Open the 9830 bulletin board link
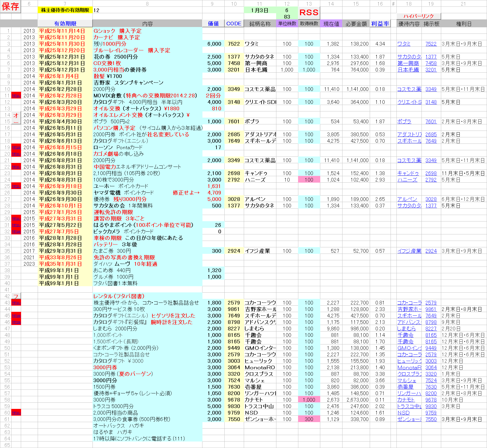The width and height of the screenshot is (487, 448). point(431,406)
